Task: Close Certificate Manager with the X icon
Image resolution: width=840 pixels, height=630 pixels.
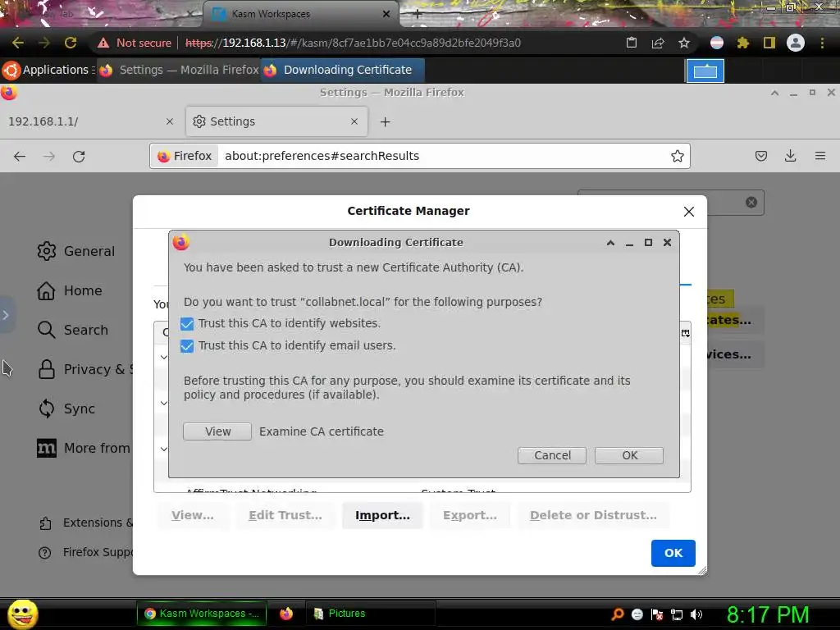Action: (x=689, y=212)
